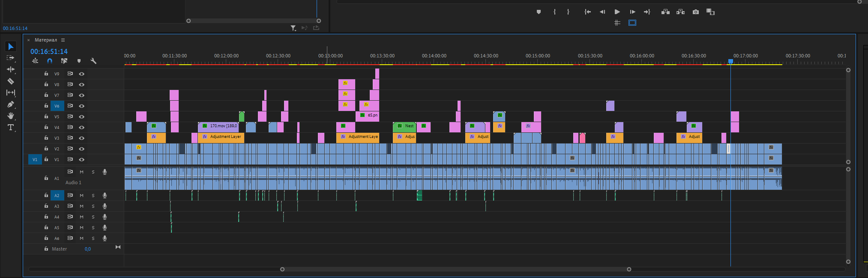Open Comparison View button
The height and width of the screenshot is (278, 868).
(710, 12)
